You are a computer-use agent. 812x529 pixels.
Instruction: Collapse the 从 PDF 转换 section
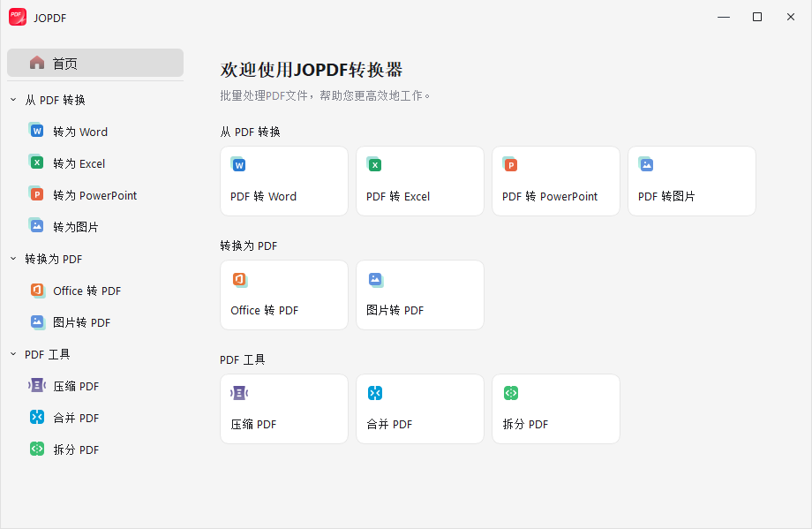coord(12,100)
